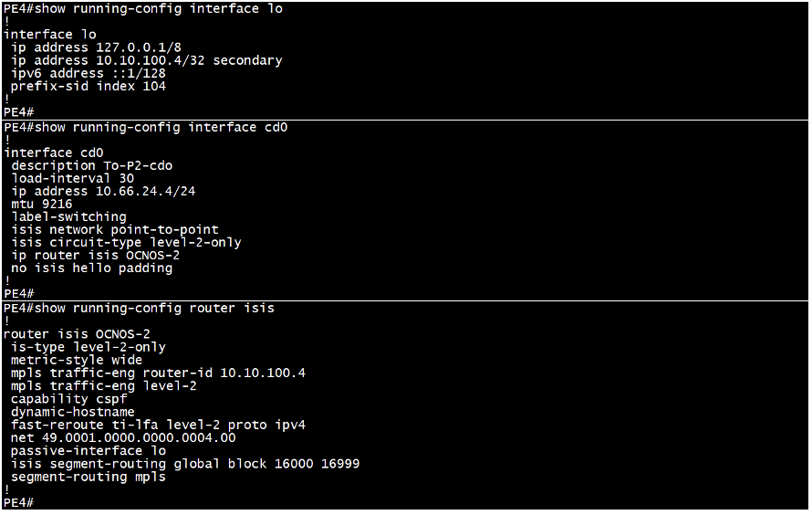Click the segment-routing global block 16000 16999 line
This screenshot has height=515, width=812.
point(185,464)
